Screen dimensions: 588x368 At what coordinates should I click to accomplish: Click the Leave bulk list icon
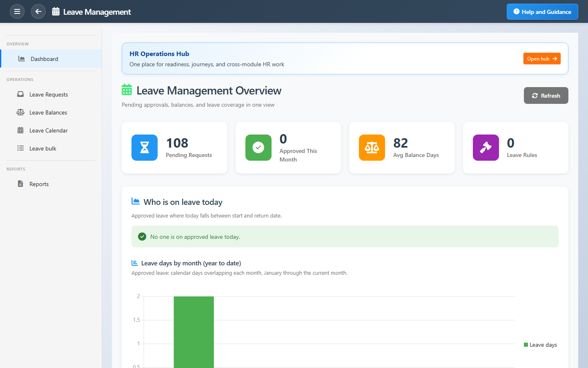tap(20, 148)
